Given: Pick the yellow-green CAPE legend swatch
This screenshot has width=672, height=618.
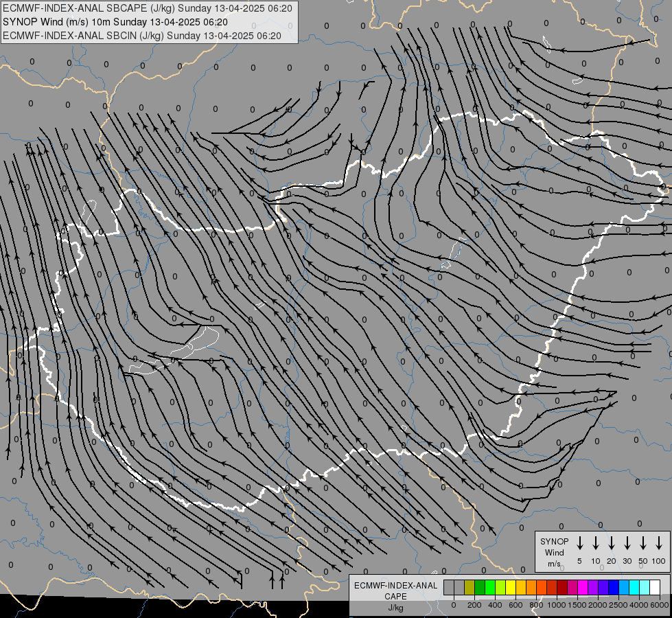Looking at the screenshot, I should pos(500,587).
